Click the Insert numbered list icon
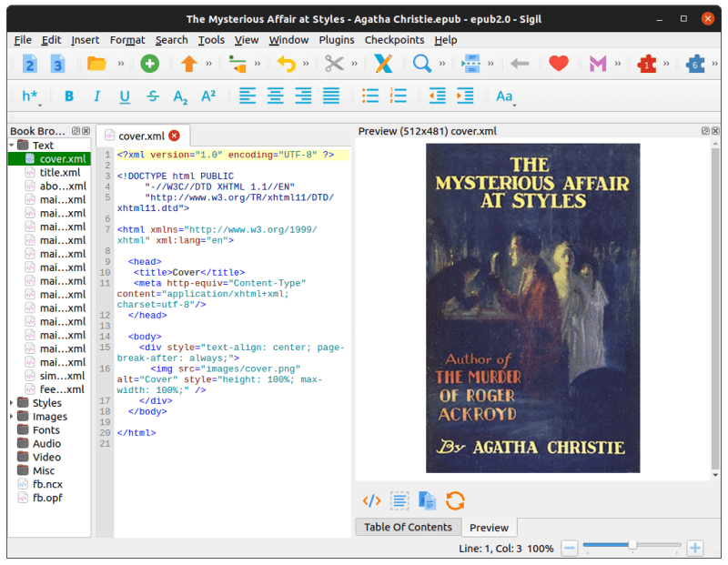Screen dimensions: 728x565 (399, 96)
